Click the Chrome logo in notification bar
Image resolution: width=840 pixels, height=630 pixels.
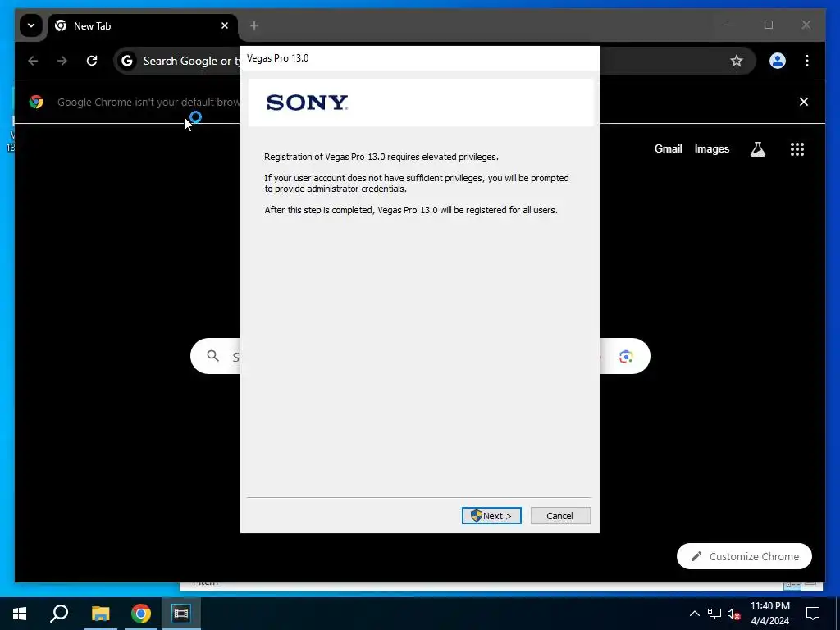pos(36,102)
